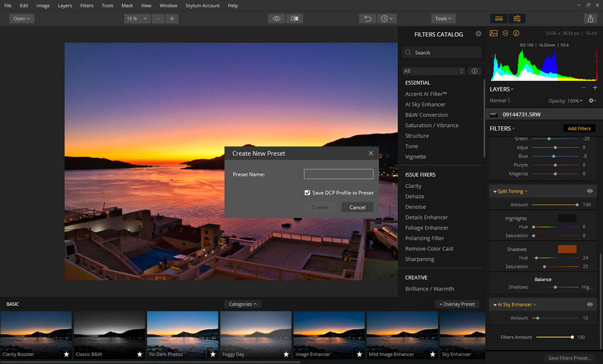Open the Normal blend mode dropdown
Screen dimensions: 603x364
tap(500, 100)
